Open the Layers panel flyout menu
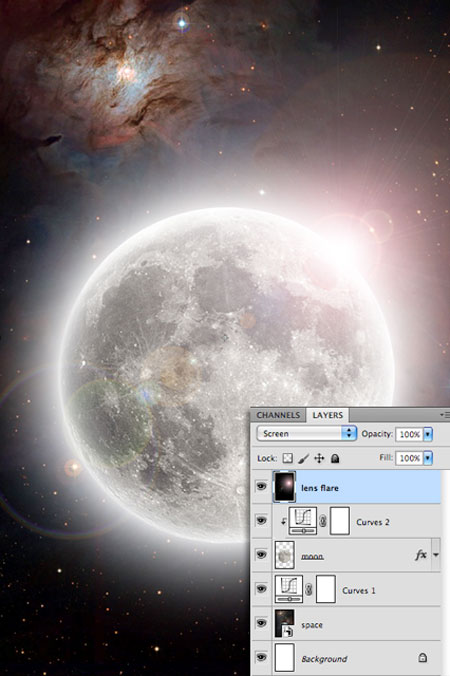The height and width of the screenshot is (676, 450). point(445,415)
